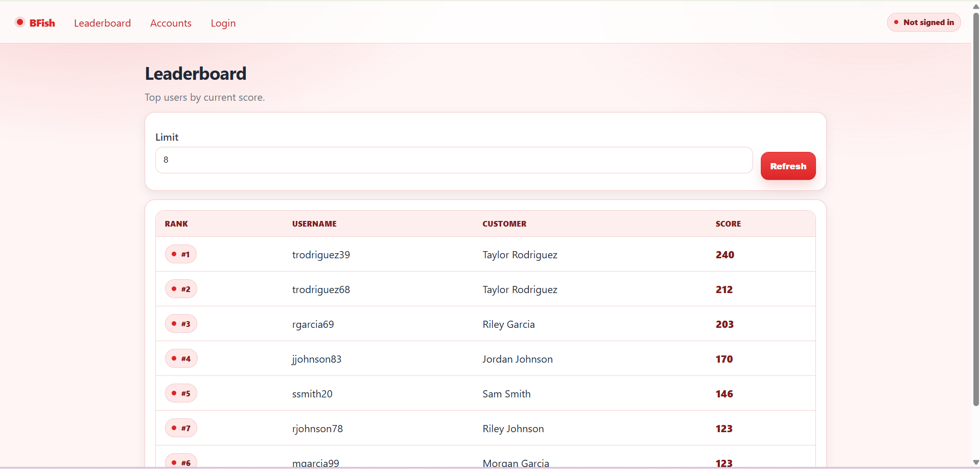The image size is (980, 469).
Task: Click the Refresh button
Action: click(x=788, y=166)
